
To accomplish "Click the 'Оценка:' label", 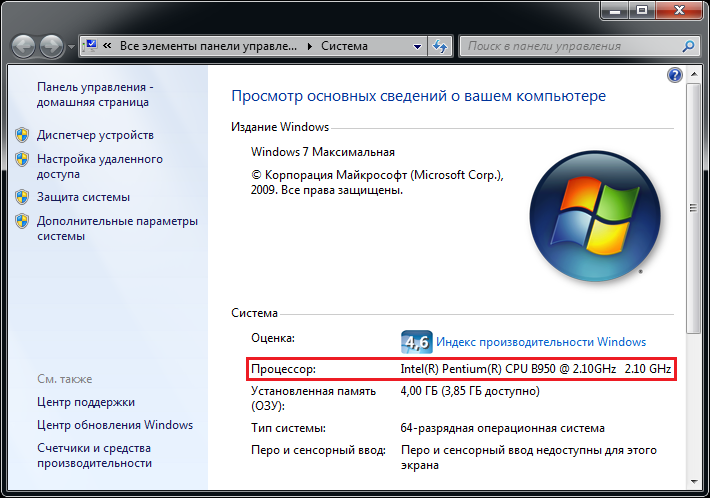I will click(273, 338).
